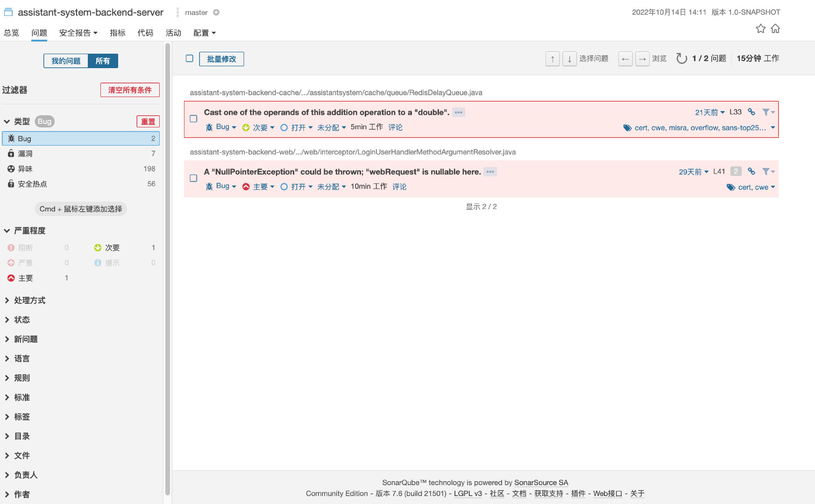The height and width of the screenshot is (504, 815).
Task: Expand the 作者 filter section
Action: tap(17, 494)
